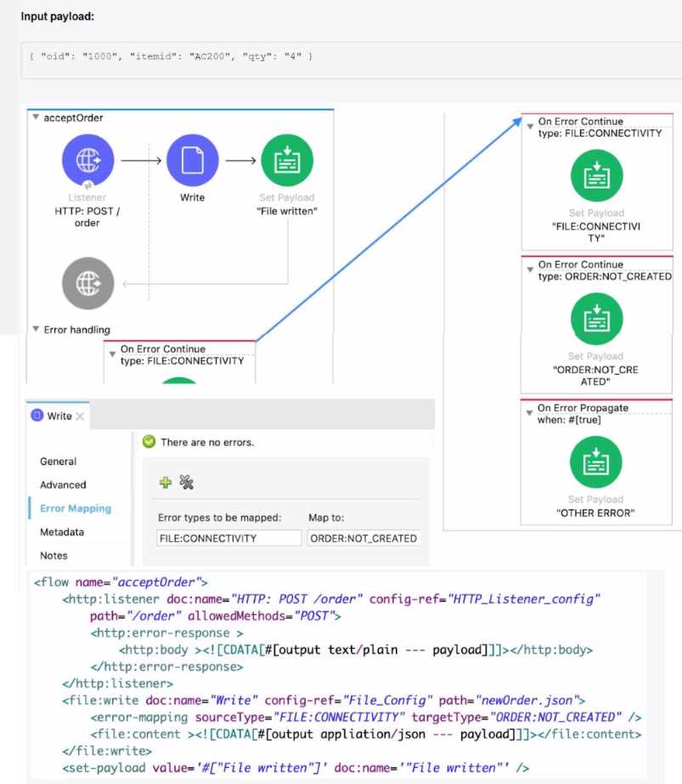Open the Advanced settings tab
The width and height of the screenshot is (682, 784).
63,485
